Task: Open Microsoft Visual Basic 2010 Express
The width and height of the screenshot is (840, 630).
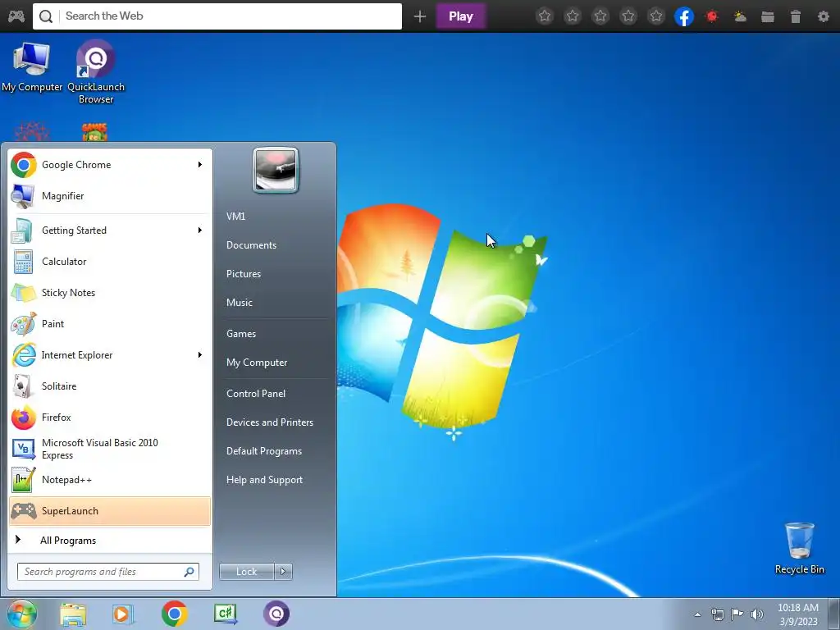Action: tap(110, 449)
